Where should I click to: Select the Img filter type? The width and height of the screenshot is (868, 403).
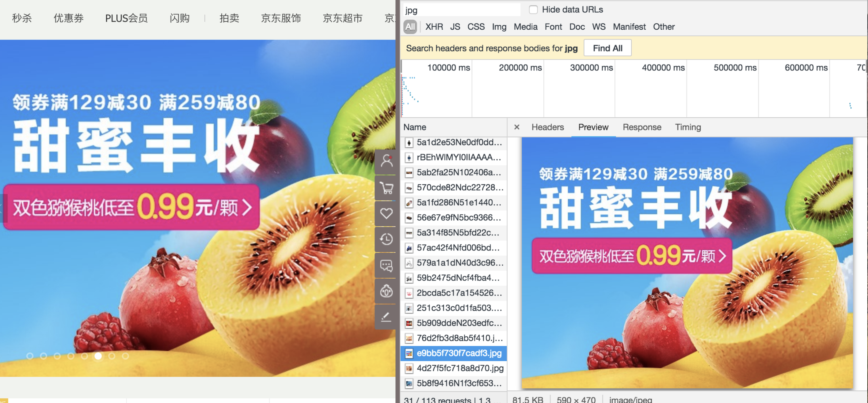499,27
